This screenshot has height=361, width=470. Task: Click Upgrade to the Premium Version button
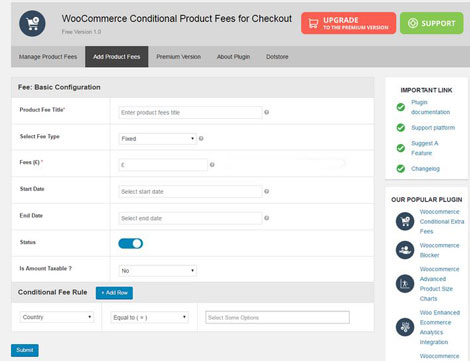coord(348,23)
